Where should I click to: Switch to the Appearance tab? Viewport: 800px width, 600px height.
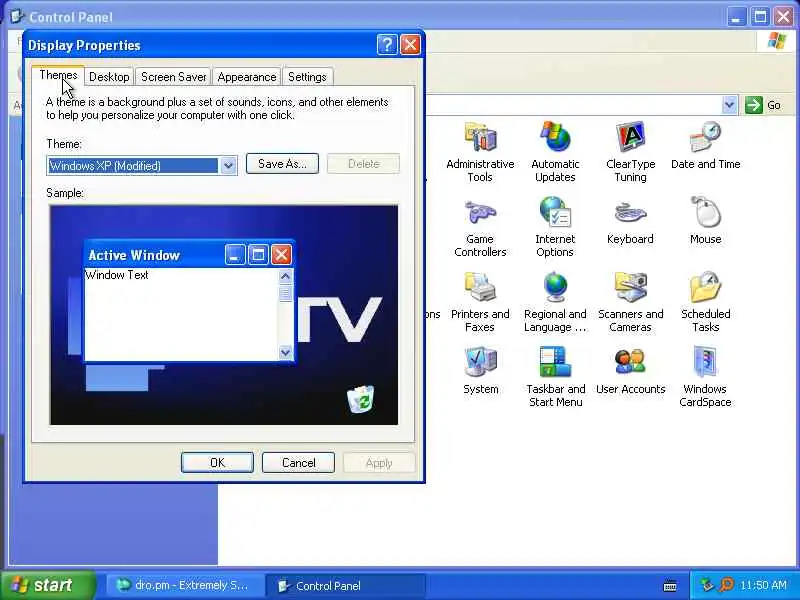[x=247, y=77]
